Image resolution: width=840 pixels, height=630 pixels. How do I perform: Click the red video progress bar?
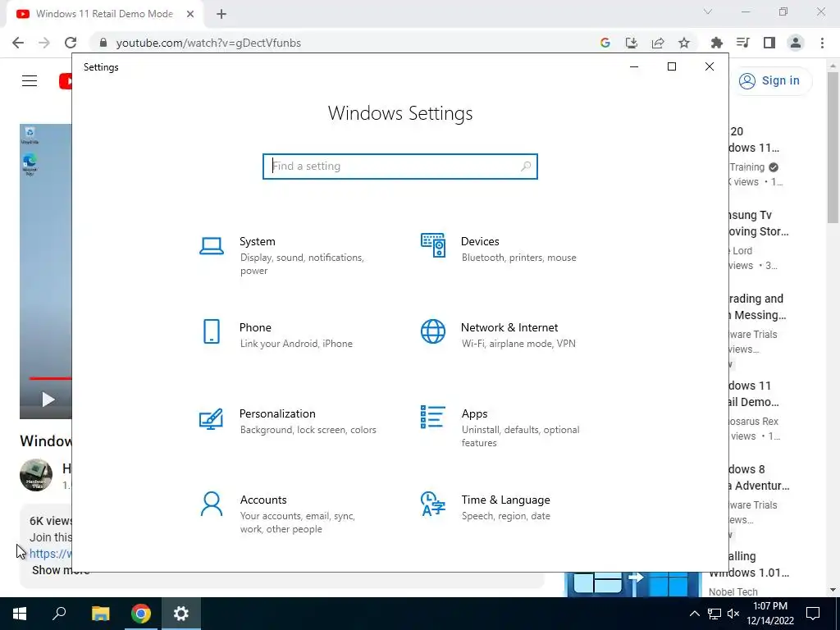point(50,378)
